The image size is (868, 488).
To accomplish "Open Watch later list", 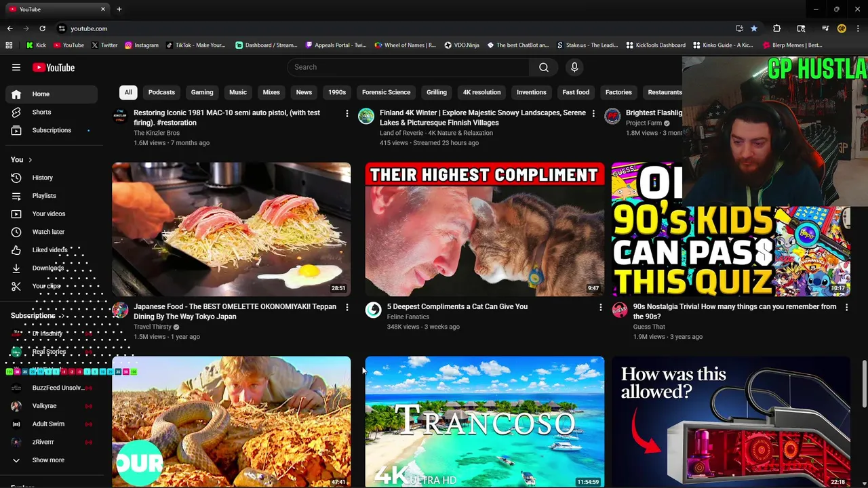I will (x=52, y=232).
